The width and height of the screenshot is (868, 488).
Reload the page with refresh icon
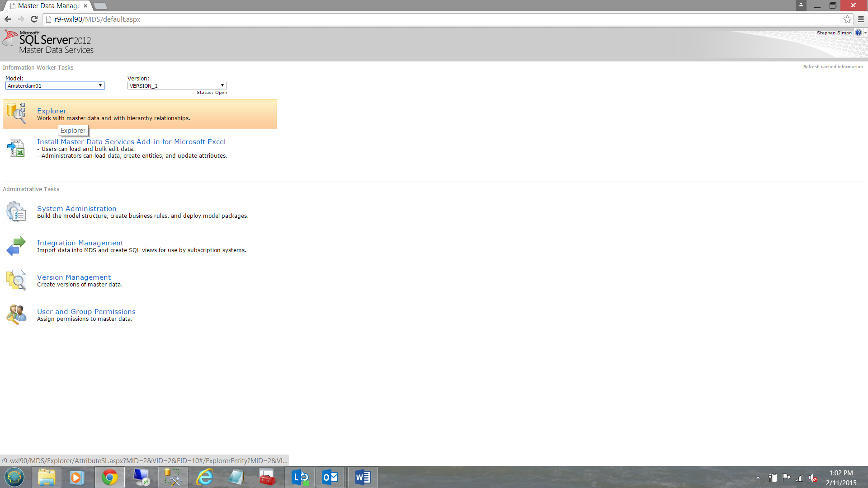coord(34,19)
